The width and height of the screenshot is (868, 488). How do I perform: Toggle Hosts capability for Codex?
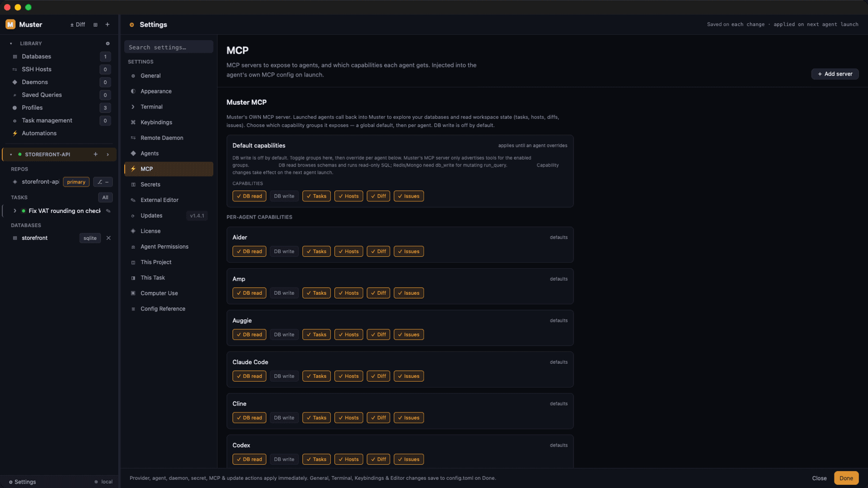[349, 459]
